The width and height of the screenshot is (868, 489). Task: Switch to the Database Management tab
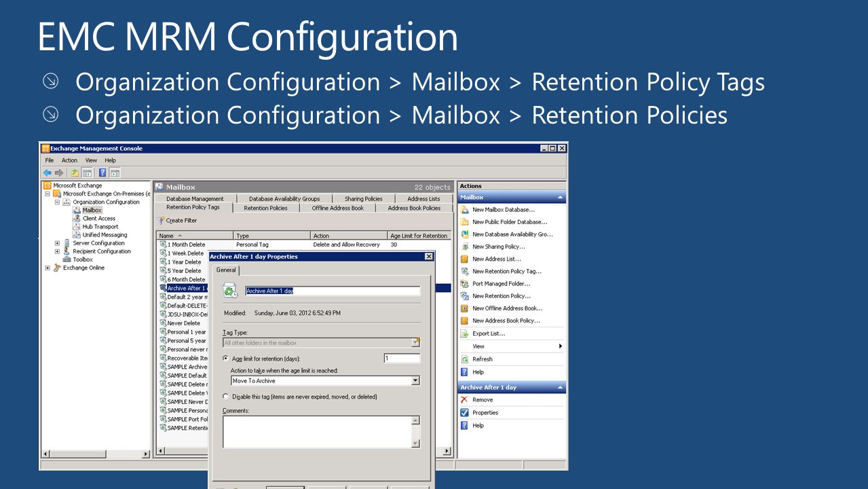195,199
